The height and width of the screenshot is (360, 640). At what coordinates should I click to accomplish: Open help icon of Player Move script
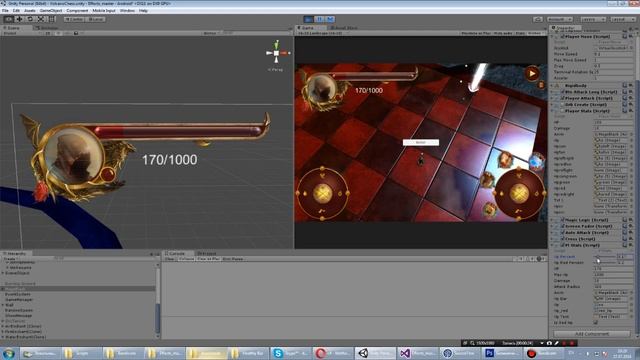pos(624,36)
